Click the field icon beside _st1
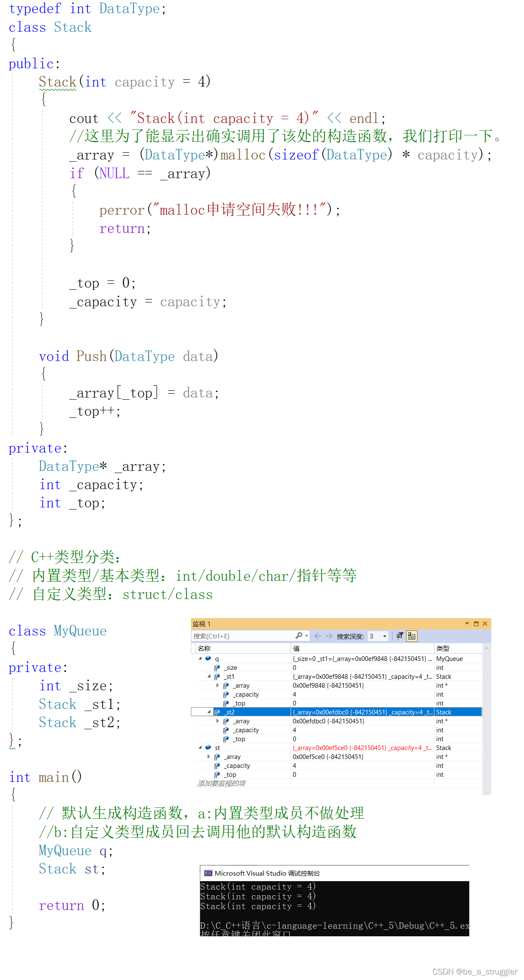Screen dimensions: 524x980 click(x=217, y=677)
